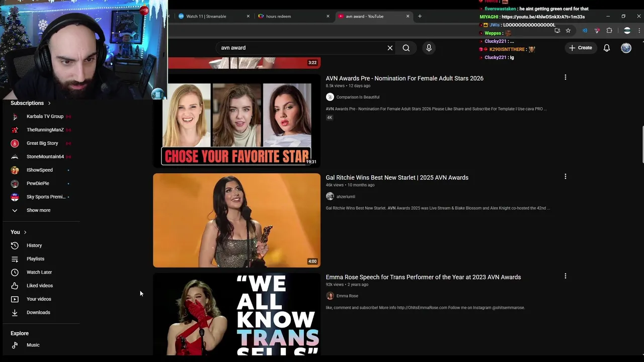This screenshot has height=362, width=644.
Task: Open the account avatar menu
Action: (626, 48)
